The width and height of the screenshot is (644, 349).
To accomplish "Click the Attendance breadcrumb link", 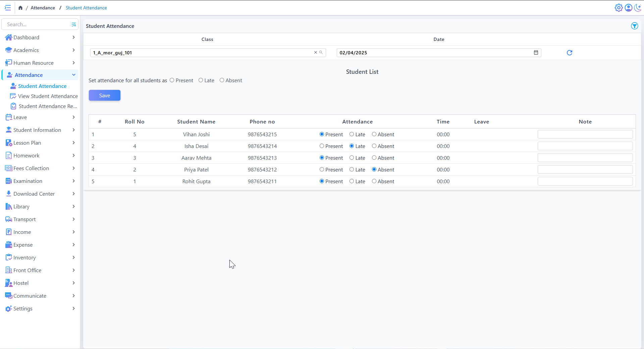I will (x=43, y=8).
